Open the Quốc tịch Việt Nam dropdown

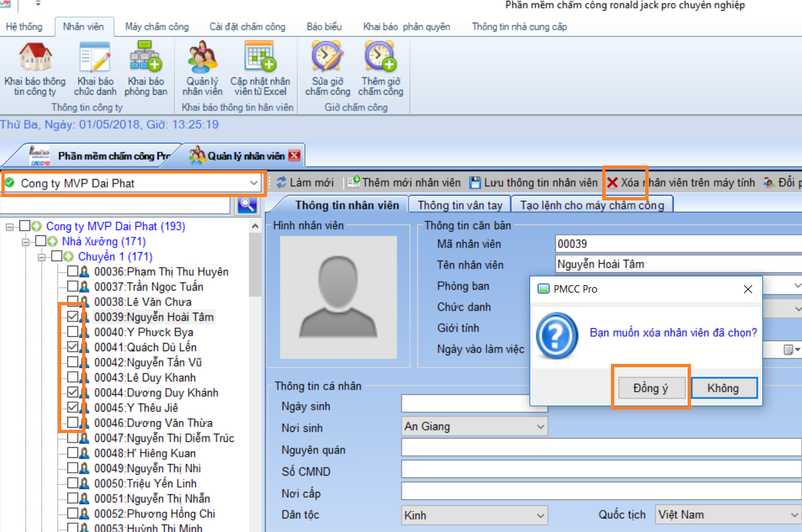click(x=793, y=515)
